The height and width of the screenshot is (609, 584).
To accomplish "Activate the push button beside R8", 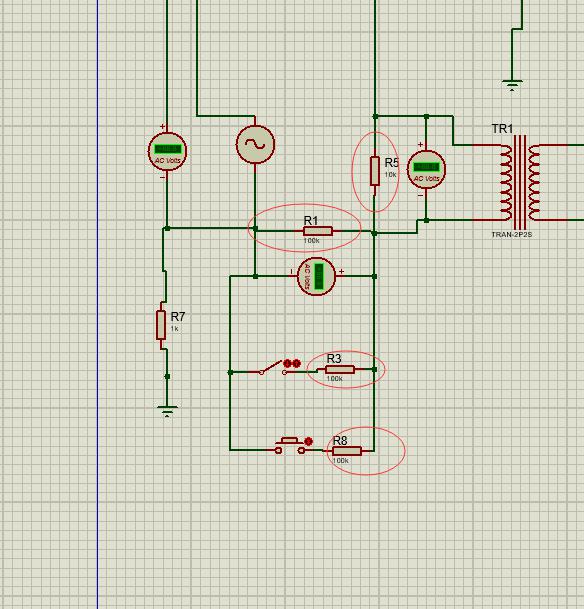I will [290, 446].
